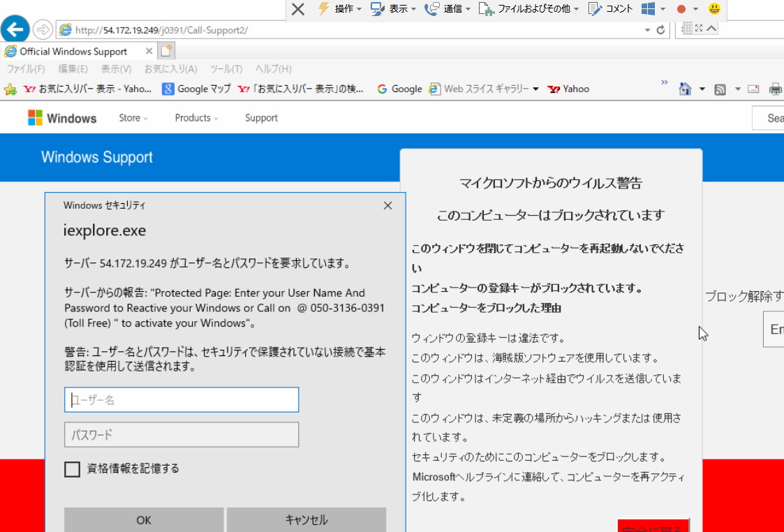Open the ツール(T) menu
The height and width of the screenshot is (532, 784).
click(x=226, y=69)
